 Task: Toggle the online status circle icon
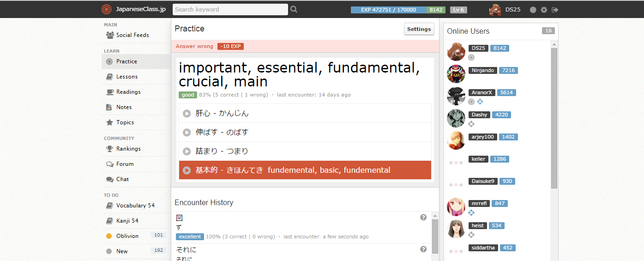[x=533, y=10]
